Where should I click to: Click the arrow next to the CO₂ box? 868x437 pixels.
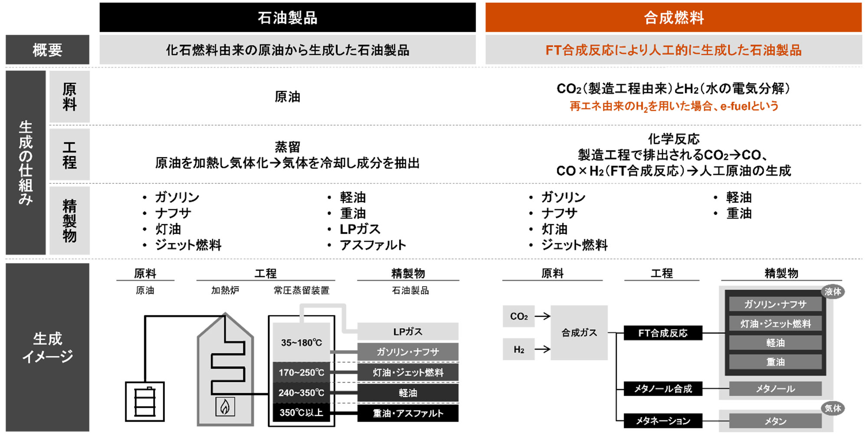pos(542,316)
